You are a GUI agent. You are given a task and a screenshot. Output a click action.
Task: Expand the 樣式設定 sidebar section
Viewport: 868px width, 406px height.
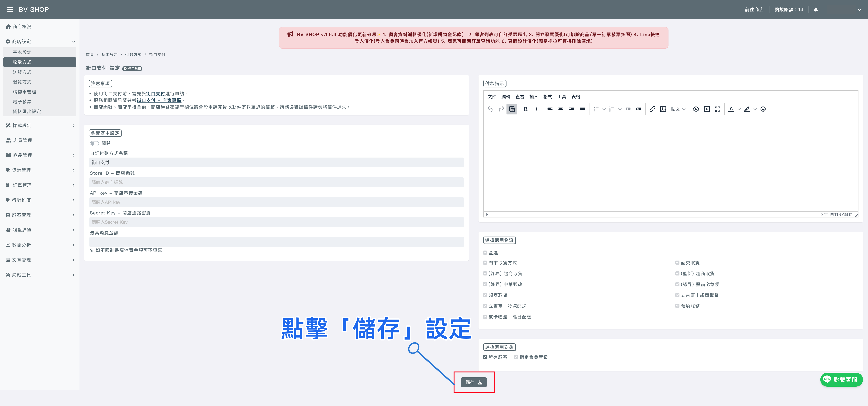pyautogui.click(x=40, y=125)
